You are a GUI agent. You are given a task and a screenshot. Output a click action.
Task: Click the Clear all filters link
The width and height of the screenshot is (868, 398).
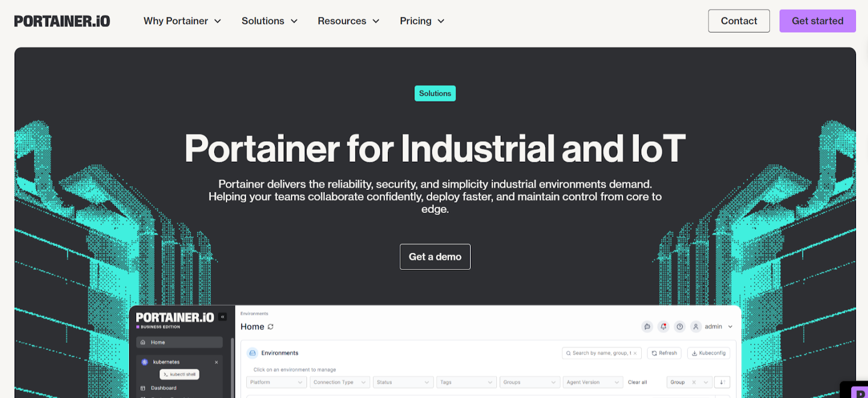pos(637,382)
